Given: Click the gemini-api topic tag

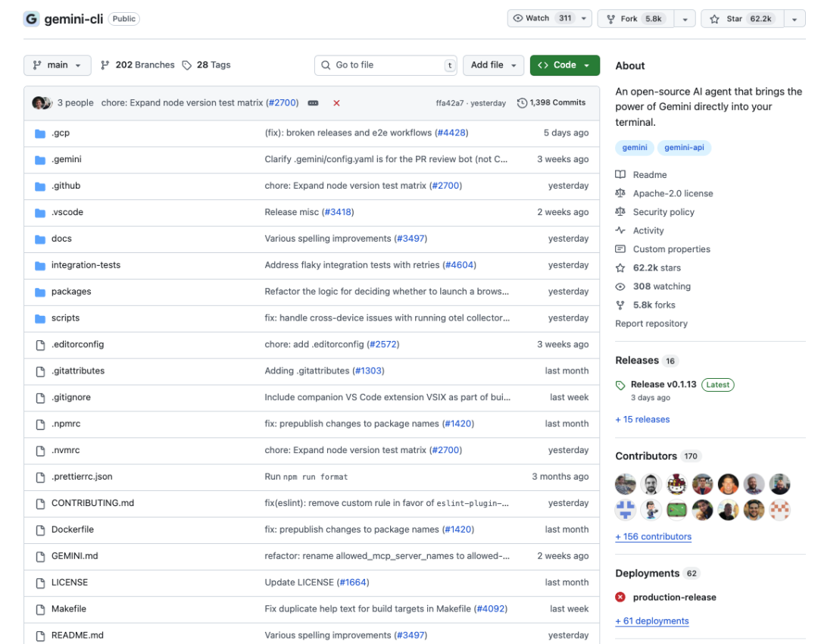Looking at the screenshot, I should click(x=684, y=148).
